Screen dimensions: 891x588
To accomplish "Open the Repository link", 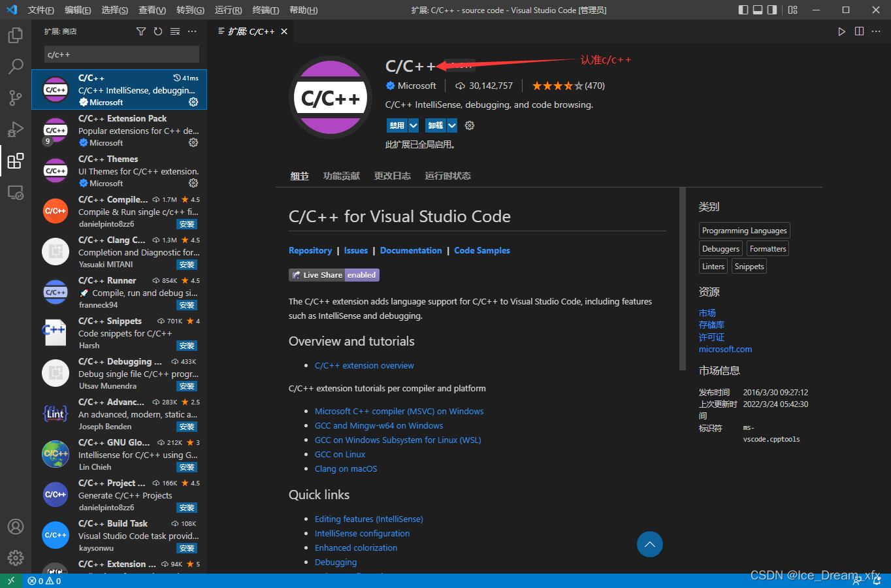I will 310,251.
